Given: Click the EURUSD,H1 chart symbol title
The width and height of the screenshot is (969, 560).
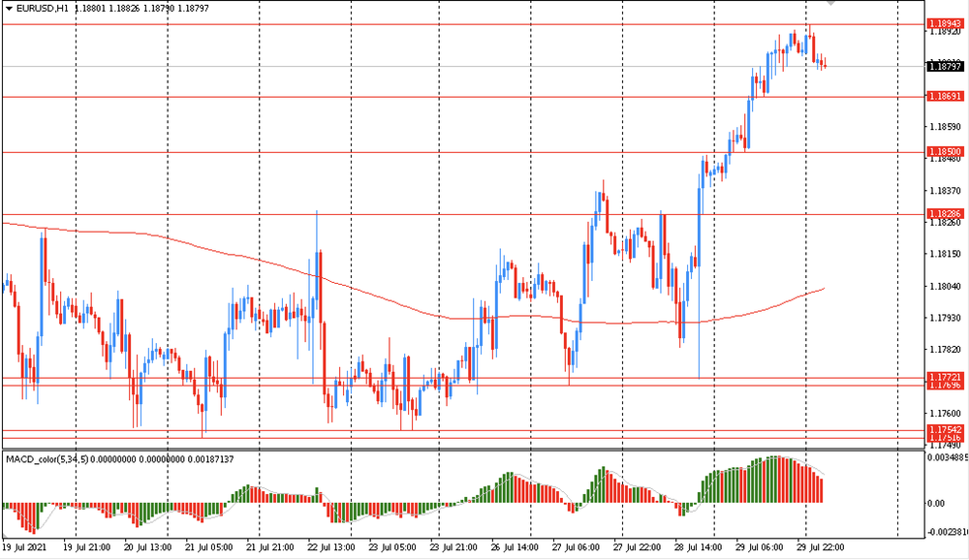Looking at the screenshot, I should (43, 9).
